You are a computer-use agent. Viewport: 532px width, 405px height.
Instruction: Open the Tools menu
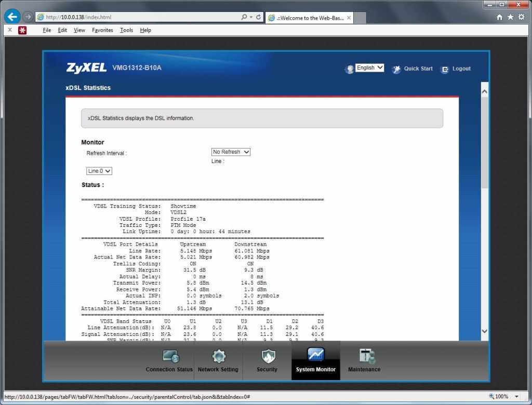(x=126, y=30)
